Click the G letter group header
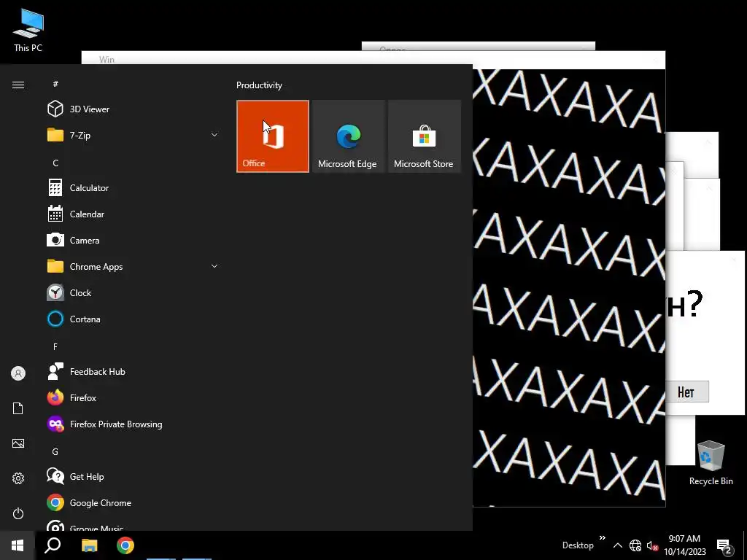Image resolution: width=747 pixels, height=560 pixels. click(55, 451)
